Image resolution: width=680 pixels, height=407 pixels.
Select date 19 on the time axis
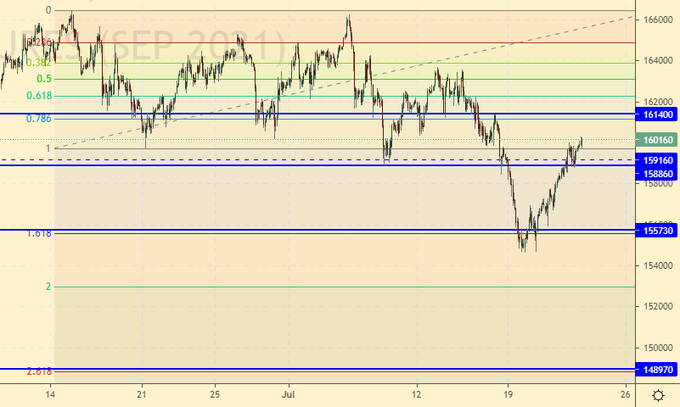pos(507,392)
